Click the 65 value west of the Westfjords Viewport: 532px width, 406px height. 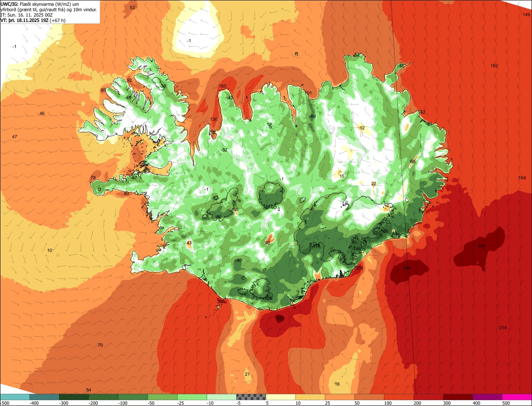(103, 90)
